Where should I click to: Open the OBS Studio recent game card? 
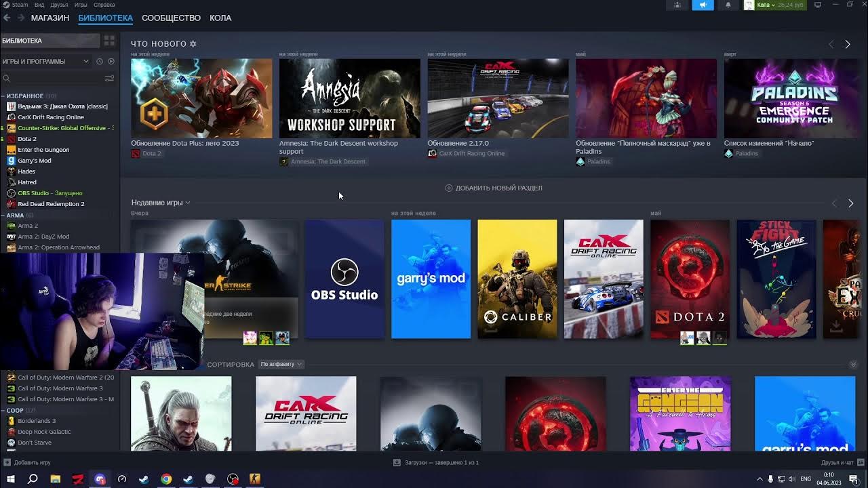tap(344, 279)
